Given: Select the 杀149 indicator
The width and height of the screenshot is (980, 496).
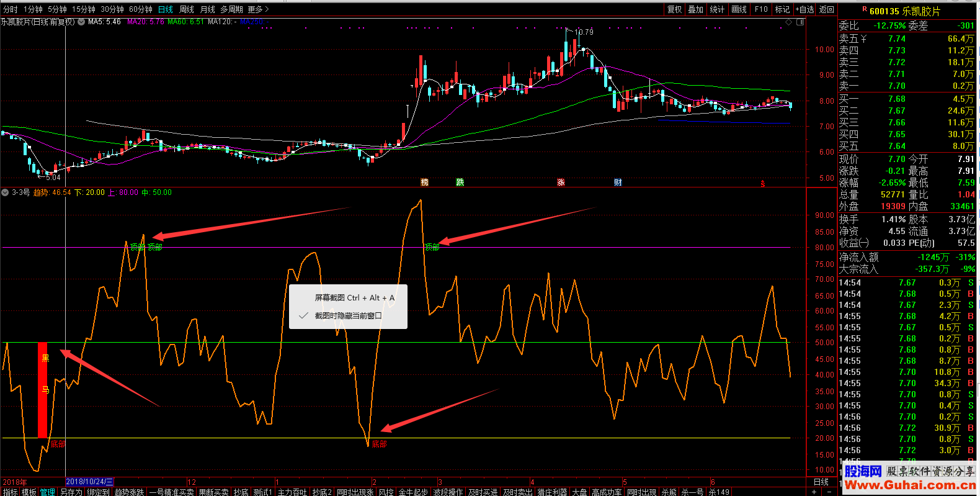Looking at the screenshot, I should click(x=719, y=492).
